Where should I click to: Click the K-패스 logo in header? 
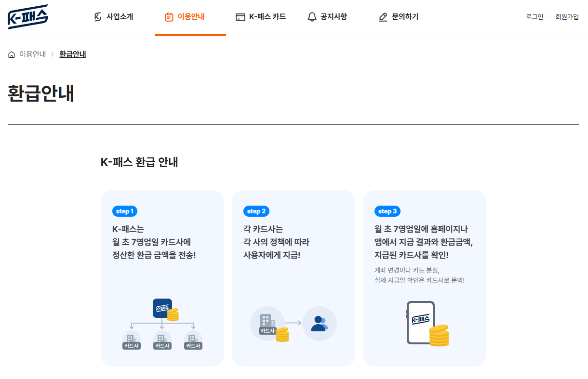coord(27,17)
